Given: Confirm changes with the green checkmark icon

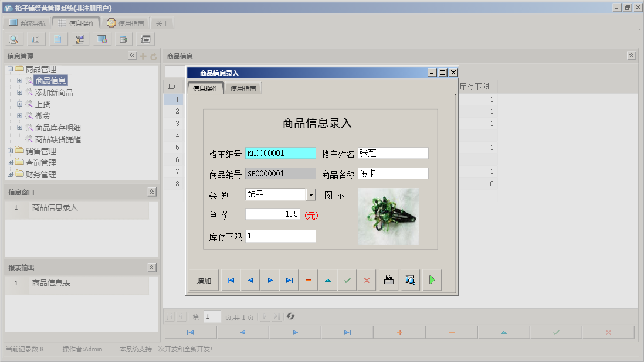Looking at the screenshot, I should point(346,279).
